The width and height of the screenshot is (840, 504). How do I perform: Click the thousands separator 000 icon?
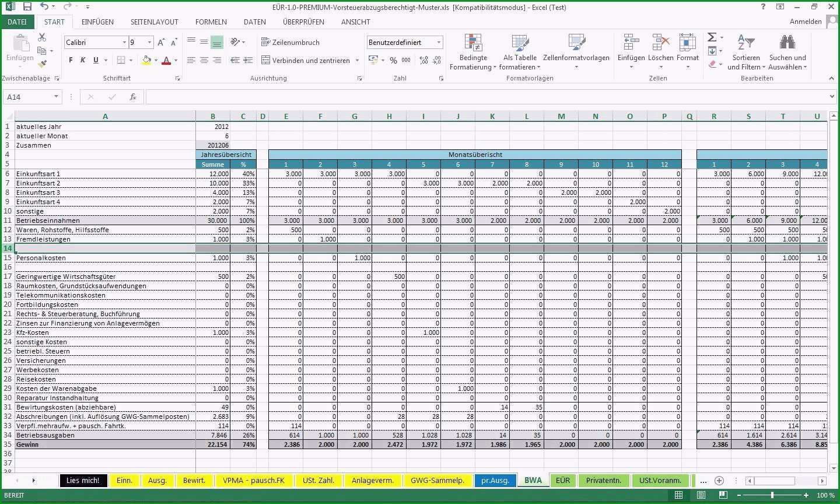(x=406, y=60)
